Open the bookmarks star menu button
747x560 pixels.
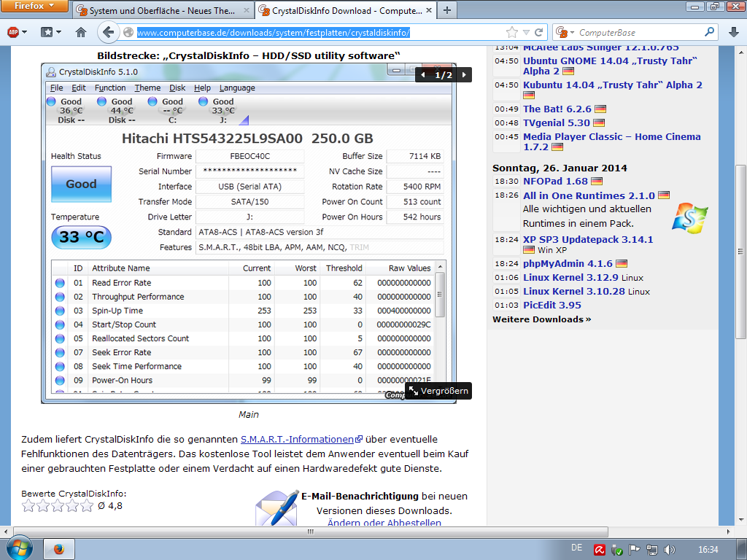coord(51,32)
